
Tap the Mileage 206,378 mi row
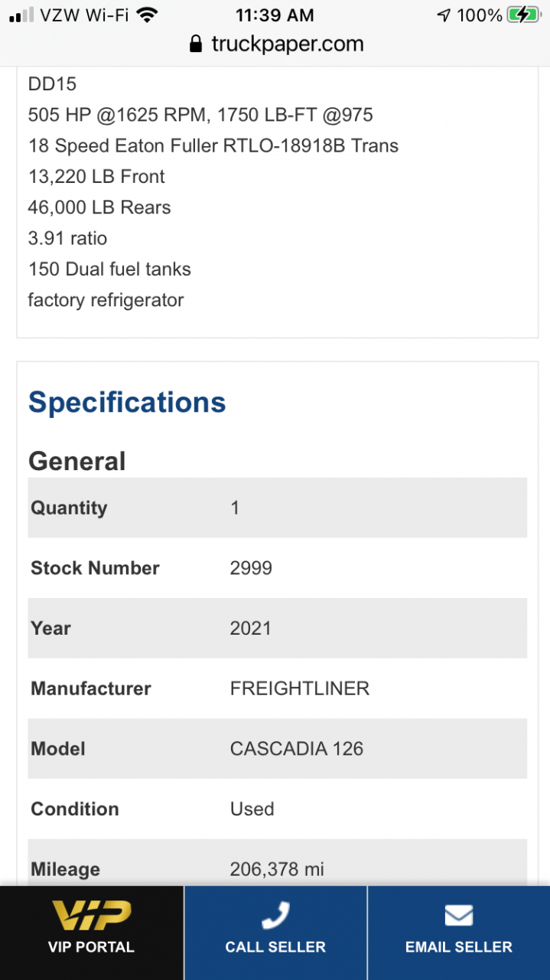pyautogui.click(x=278, y=863)
